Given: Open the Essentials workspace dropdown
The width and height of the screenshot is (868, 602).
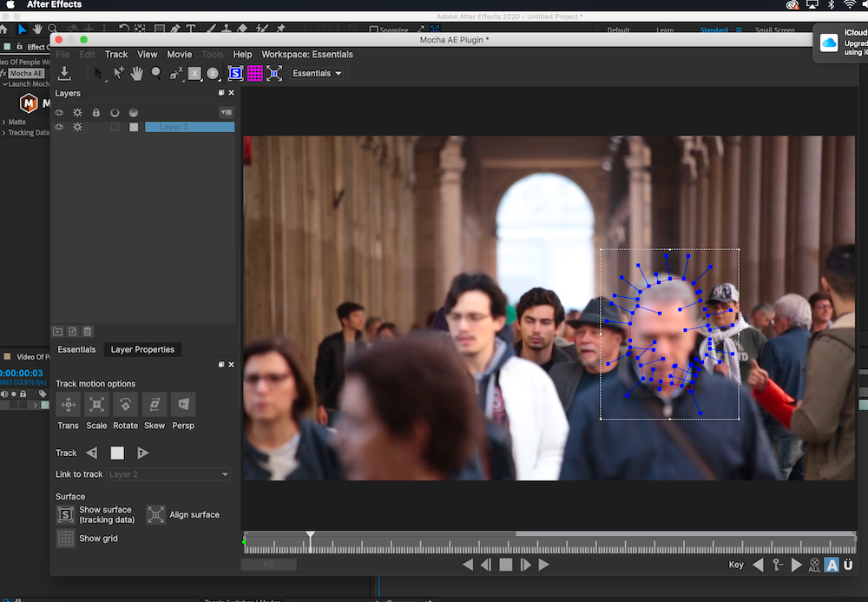Looking at the screenshot, I should (317, 74).
